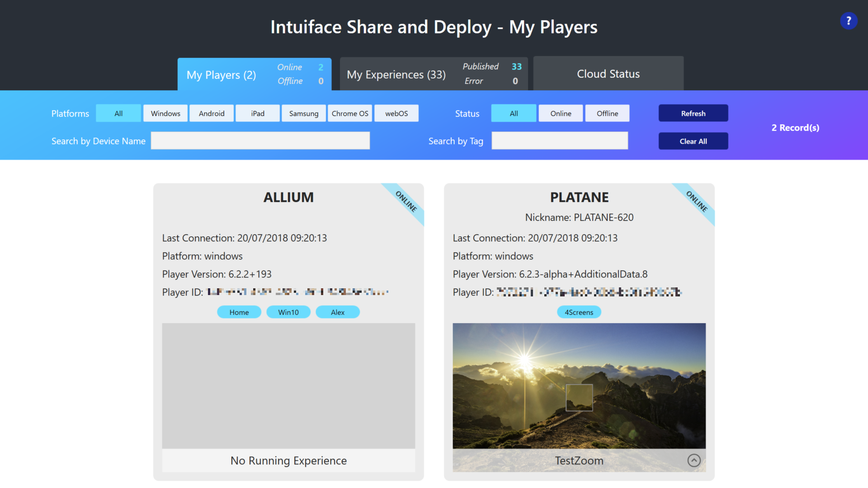Open the help question mark icon

(849, 21)
